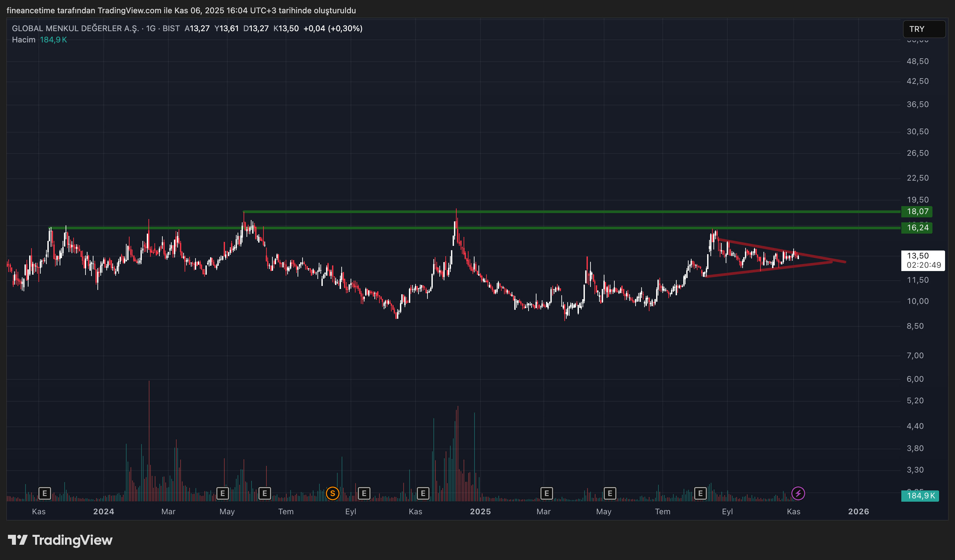
Task: Select the 16,24 green price label
Action: 917,228
